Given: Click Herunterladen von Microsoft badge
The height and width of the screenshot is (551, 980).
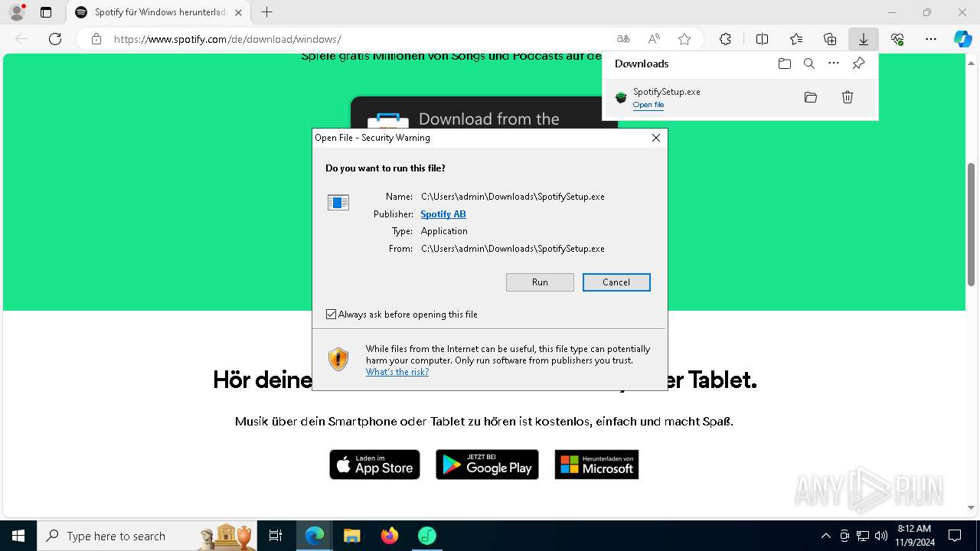Looking at the screenshot, I should 596,465.
